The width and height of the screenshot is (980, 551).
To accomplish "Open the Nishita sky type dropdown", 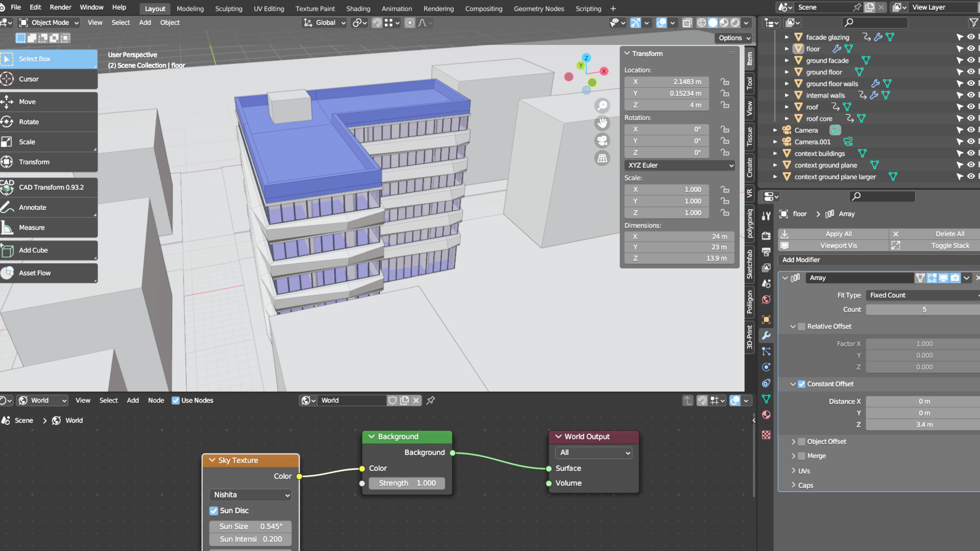I will pos(250,494).
